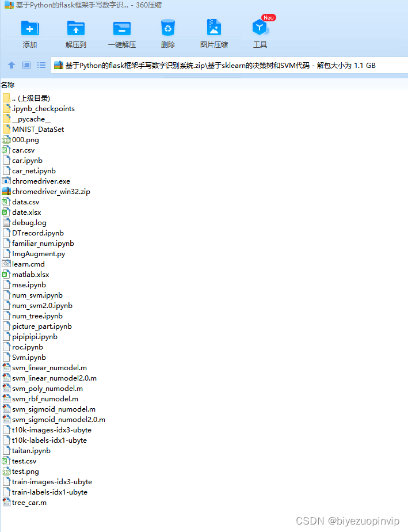This screenshot has height=532, width=408.
Task: Go up one level with the arrow icon
Action: pyautogui.click(x=12, y=65)
